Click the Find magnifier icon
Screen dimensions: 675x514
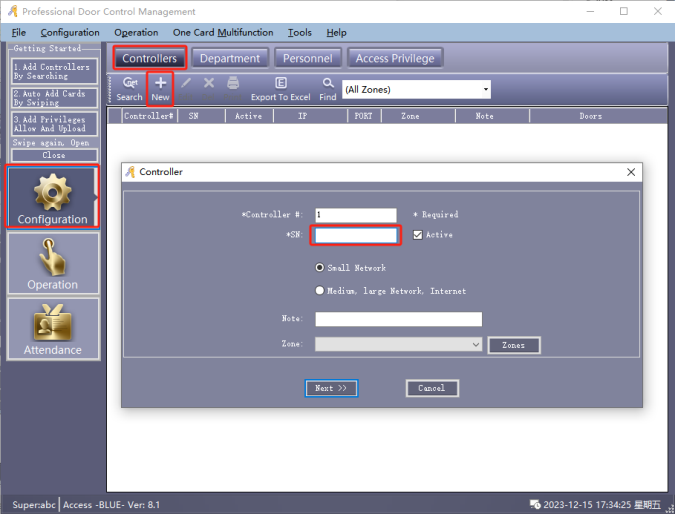(328, 84)
